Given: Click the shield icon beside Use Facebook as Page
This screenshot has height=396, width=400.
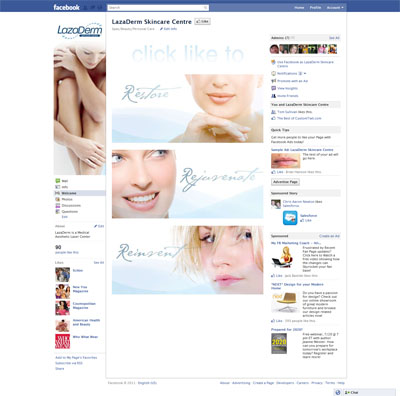Looking at the screenshot, I should pos(273,62).
